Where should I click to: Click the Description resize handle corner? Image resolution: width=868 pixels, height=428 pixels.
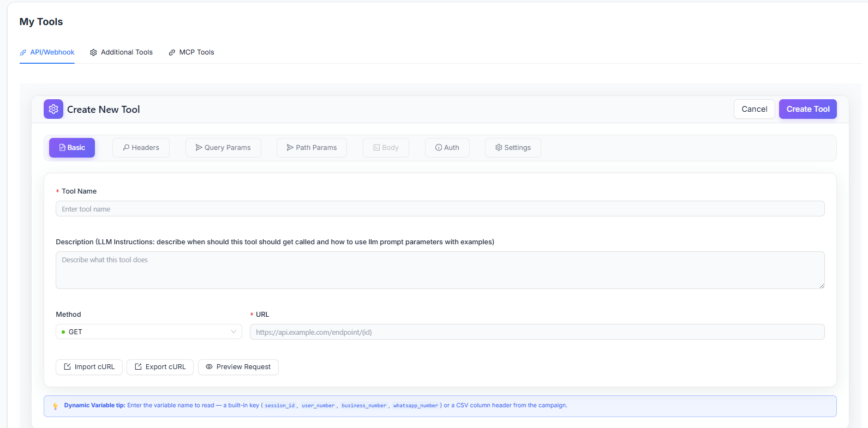[822, 286]
